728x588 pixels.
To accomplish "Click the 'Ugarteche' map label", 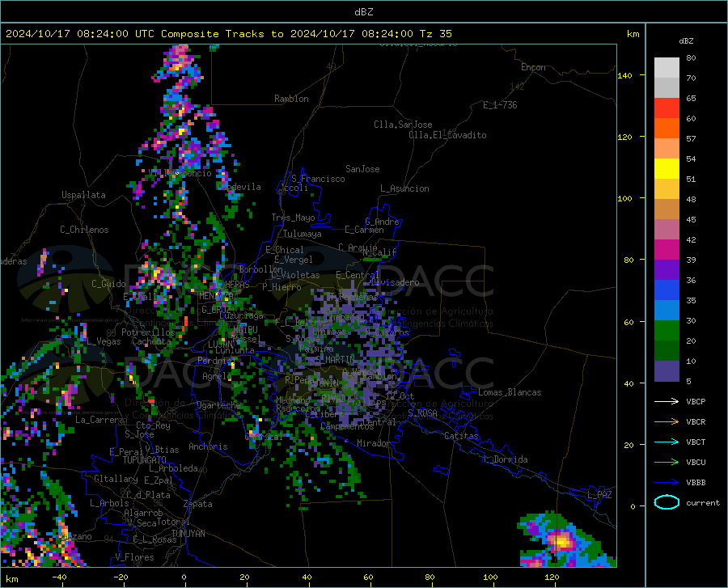I will click(x=218, y=405).
